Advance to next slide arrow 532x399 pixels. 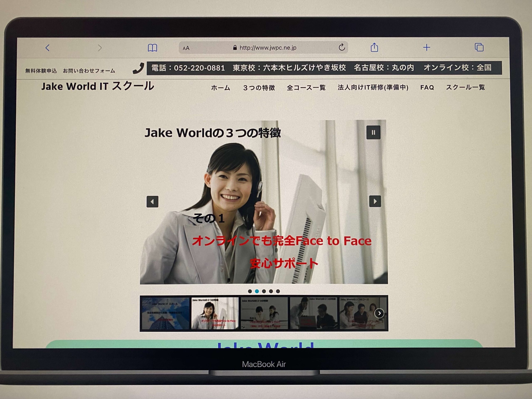pyautogui.click(x=375, y=201)
